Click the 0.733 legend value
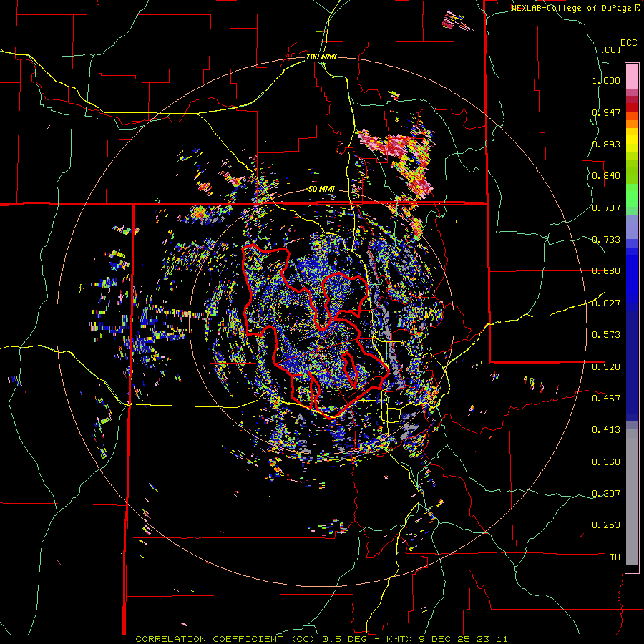644x644 pixels. (x=606, y=240)
